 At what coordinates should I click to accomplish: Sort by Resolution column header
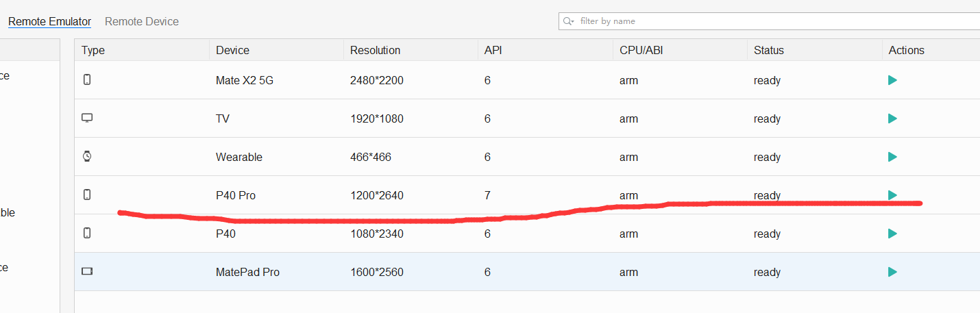click(x=375, y=50)
